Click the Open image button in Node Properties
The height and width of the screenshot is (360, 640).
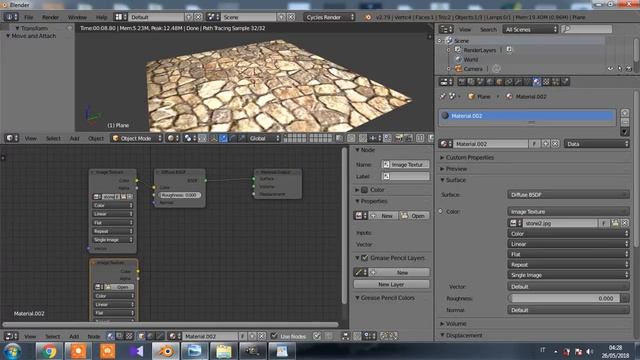click(414, 216)
